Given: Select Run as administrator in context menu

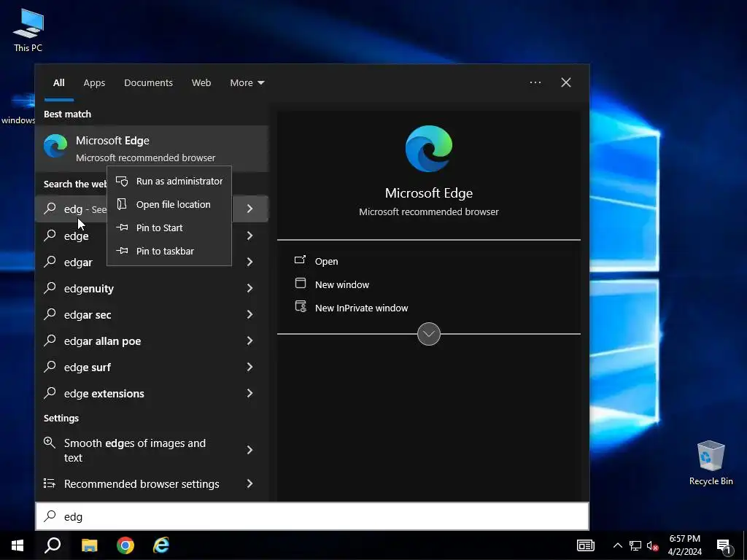Looking at the screenshot, I should 169,181.
